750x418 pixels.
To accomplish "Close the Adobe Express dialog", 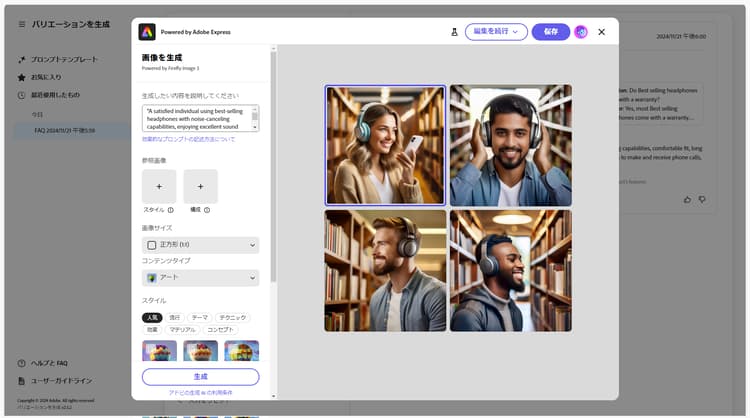I will pos(602,32).
